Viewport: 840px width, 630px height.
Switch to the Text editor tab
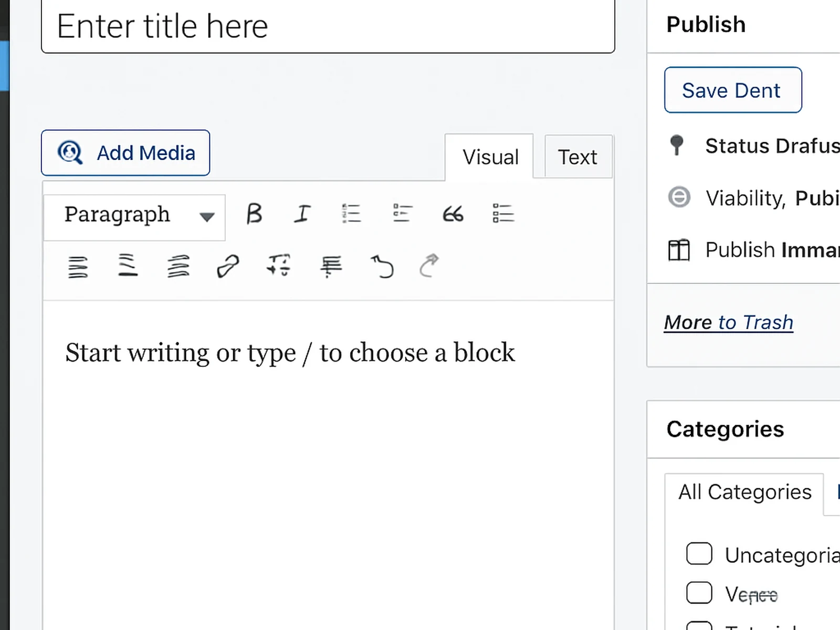point(577,157)
